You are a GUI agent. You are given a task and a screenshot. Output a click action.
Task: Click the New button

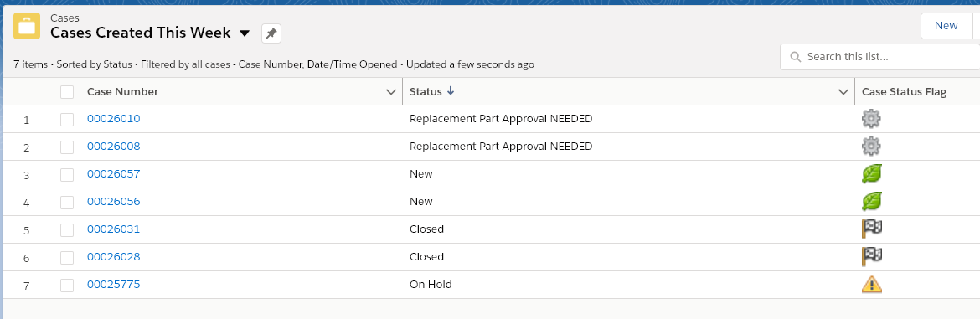tap(946, 26)
